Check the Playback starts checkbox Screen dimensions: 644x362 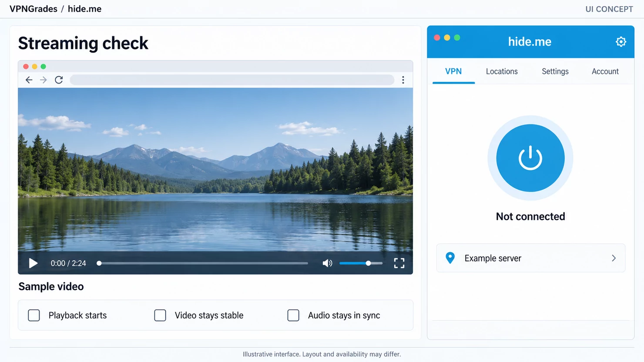[34, 315]
